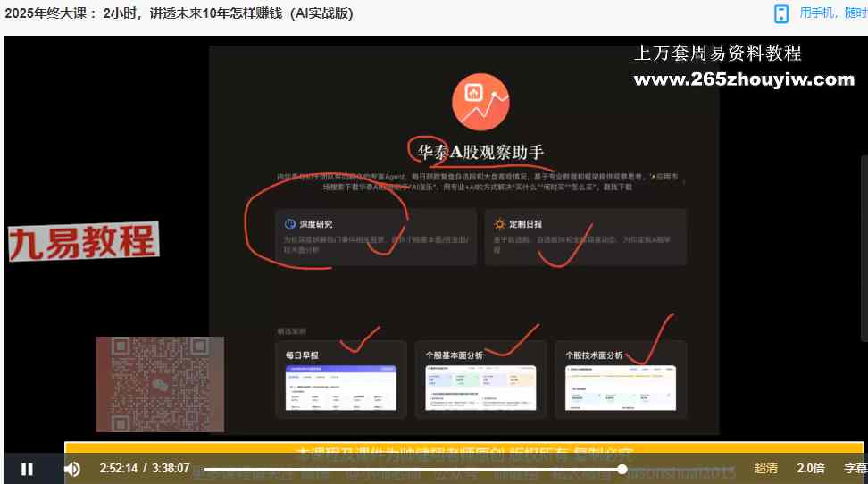Click the 2:52:14 current time display

click(119, 469)
